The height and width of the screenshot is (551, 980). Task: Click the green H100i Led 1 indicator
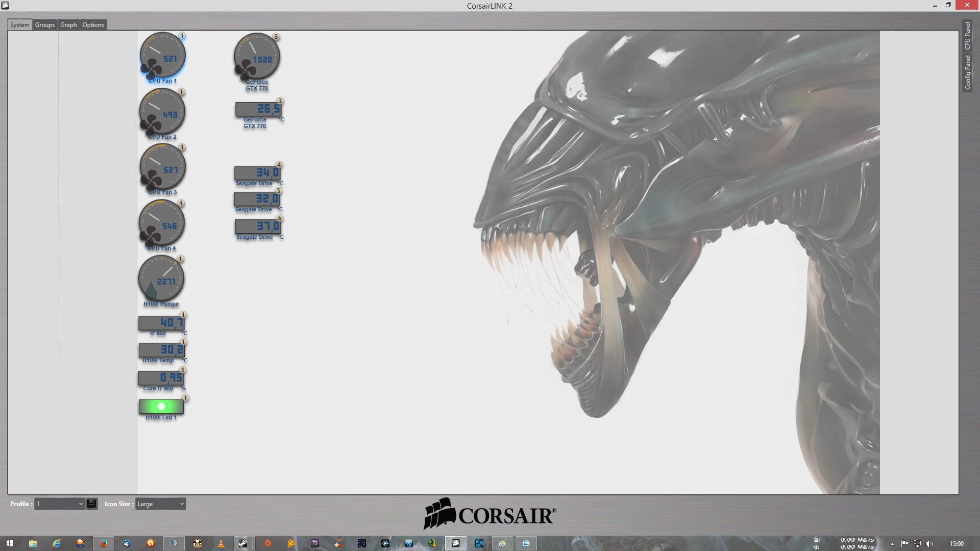click(x=161, y=407)
